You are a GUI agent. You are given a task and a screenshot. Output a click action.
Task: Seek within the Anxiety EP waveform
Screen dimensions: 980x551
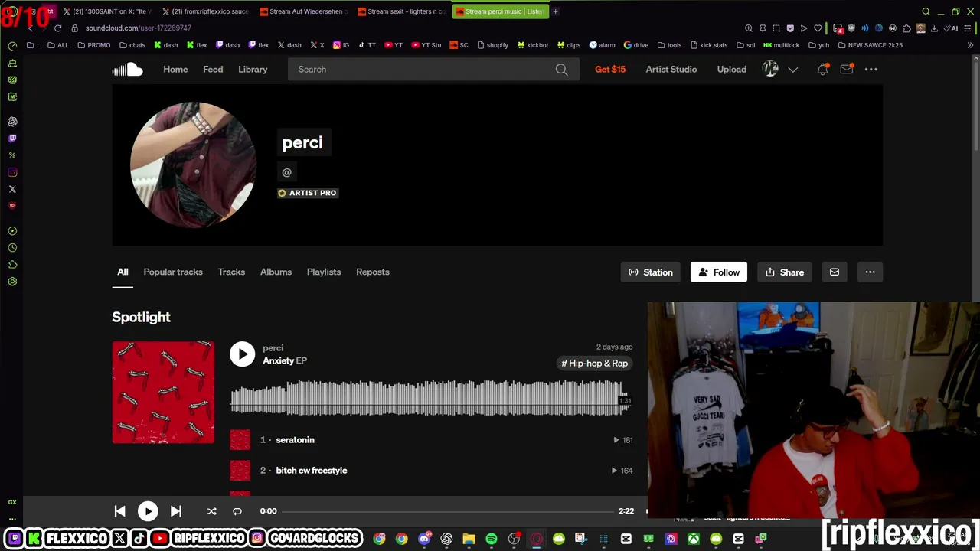point(430,399)
